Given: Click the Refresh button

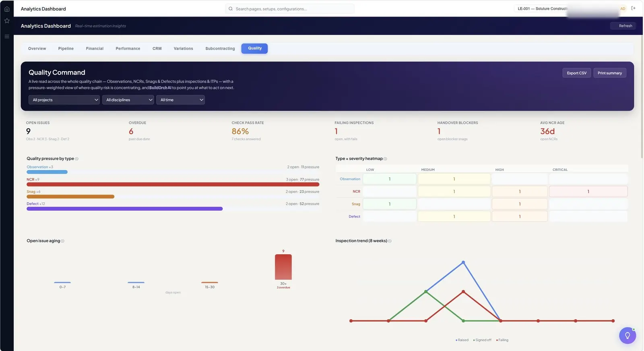Looking at the screenshot, I should [x=623, y=26].
